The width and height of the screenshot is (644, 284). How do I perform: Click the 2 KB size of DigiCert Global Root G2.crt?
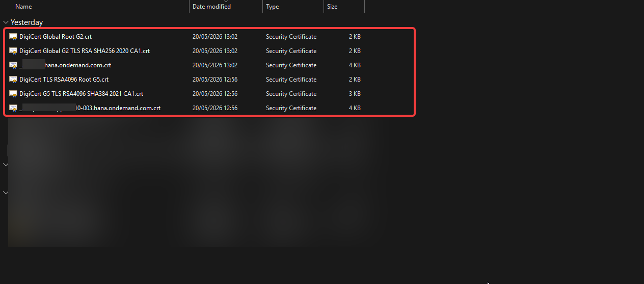(x=355, y=37)
